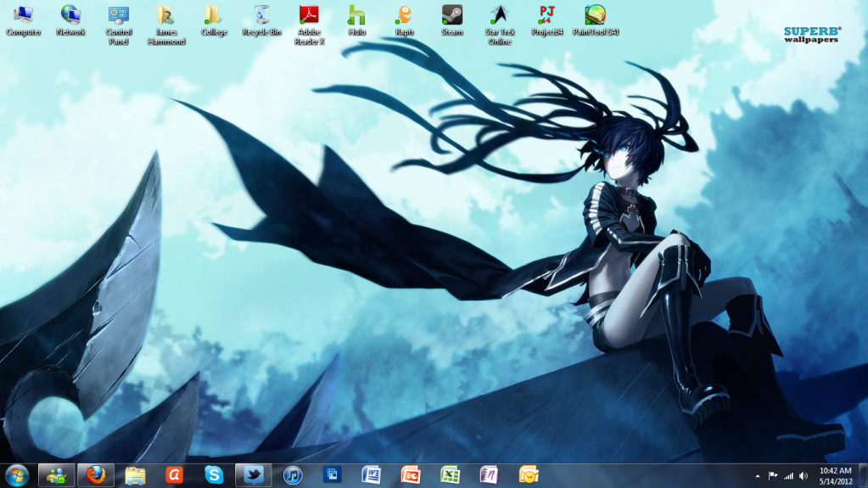Select the James Hammond user folder

click(x=166, y=25)
